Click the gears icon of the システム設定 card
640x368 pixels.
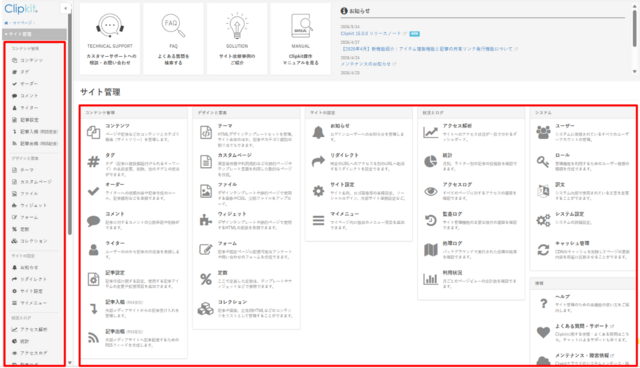pyautogui.click(x=543, y=221)
